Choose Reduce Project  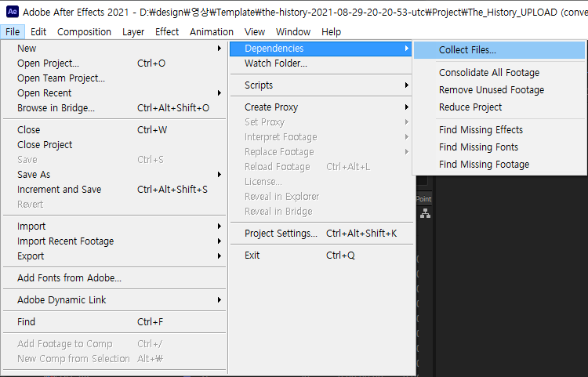tap(499, 107)
